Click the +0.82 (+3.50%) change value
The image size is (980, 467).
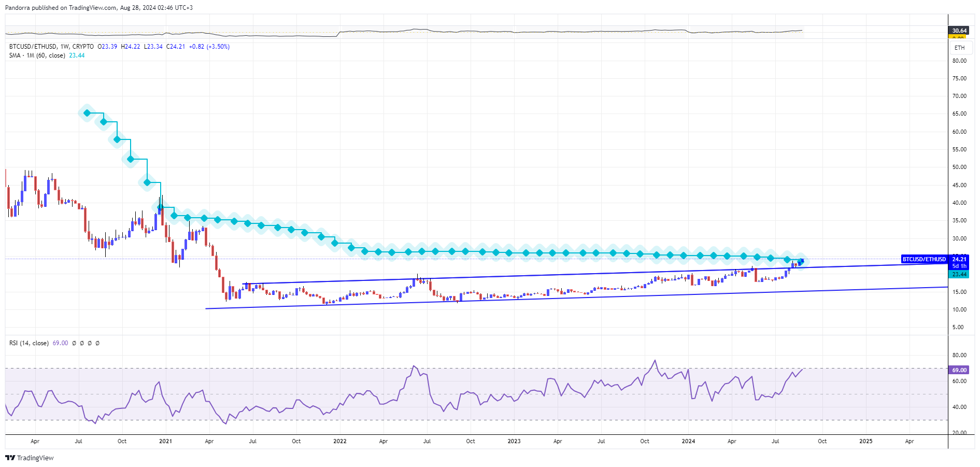(x=209, y=47)
